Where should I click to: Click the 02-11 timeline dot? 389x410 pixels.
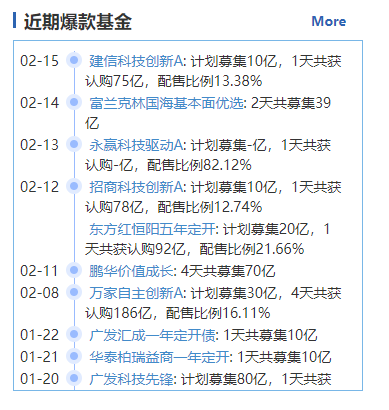coord(74,270)
